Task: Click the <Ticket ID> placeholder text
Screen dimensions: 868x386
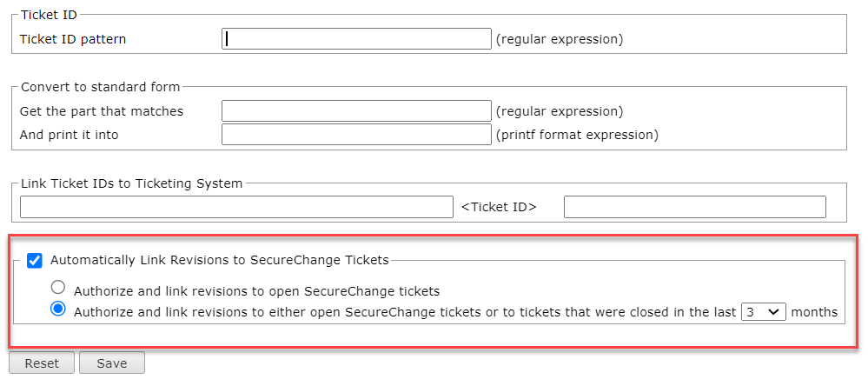Action: pos(499,207)
